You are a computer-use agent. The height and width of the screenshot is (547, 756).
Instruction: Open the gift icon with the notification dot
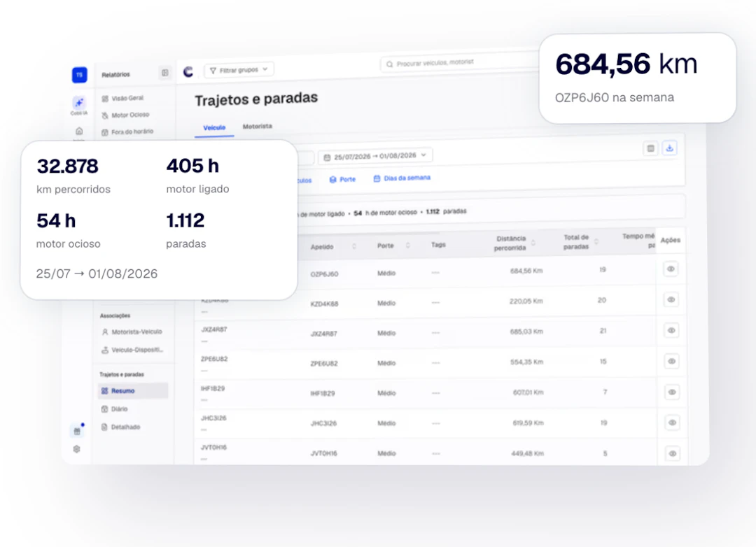pos(77,431)
